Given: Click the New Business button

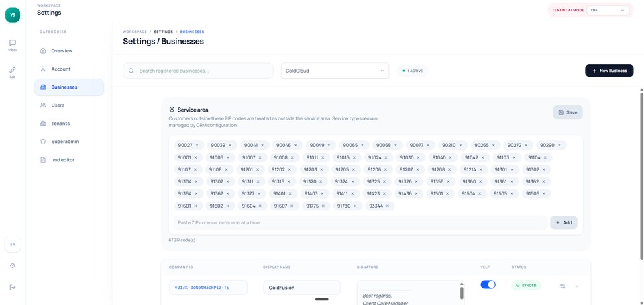Looking at the screenshot, I should tap(609, 71).
